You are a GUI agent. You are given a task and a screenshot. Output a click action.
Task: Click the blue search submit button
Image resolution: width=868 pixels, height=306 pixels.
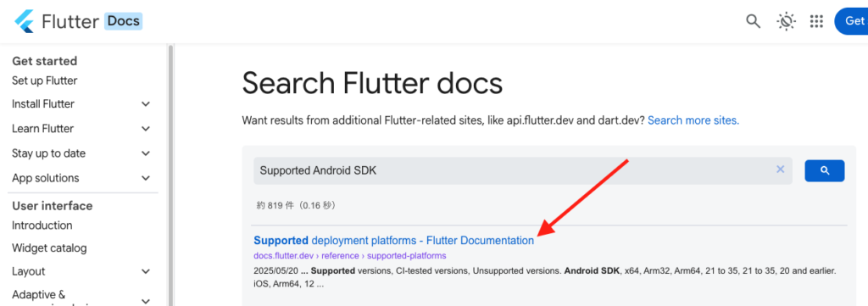[824, 171]
